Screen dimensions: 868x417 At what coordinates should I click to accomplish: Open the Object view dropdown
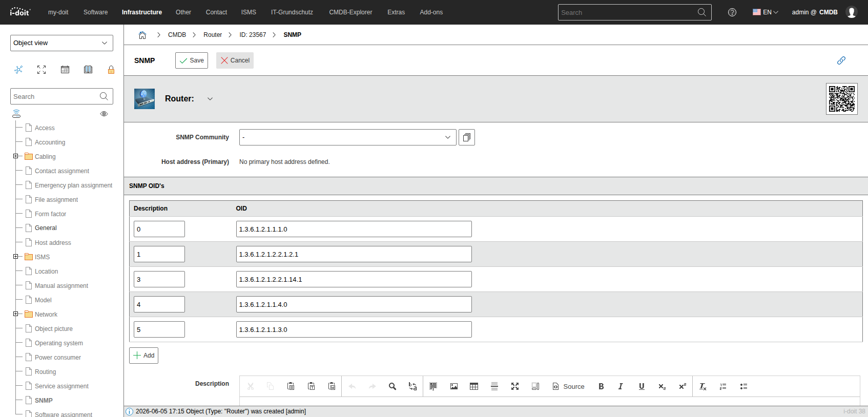pyautogui.click(x=61, y=43)
